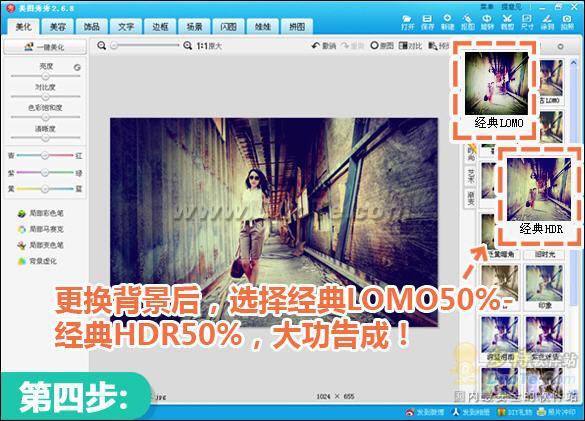Apply the 复古LOMO effect thumbnail
The height and width of the screenshot is (421, 585).
[551, 82]
